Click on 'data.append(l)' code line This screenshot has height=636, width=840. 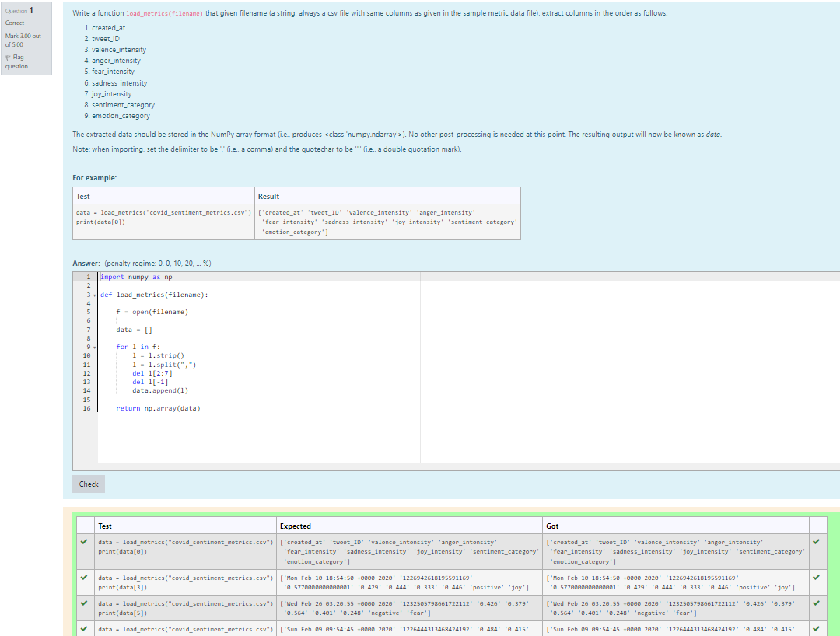[160, 390]
